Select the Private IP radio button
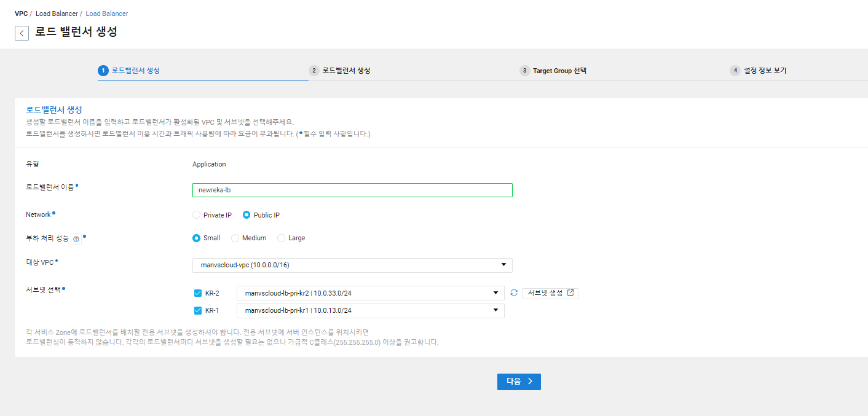Viewport: 868px width, 416px height. pos(195,214)
